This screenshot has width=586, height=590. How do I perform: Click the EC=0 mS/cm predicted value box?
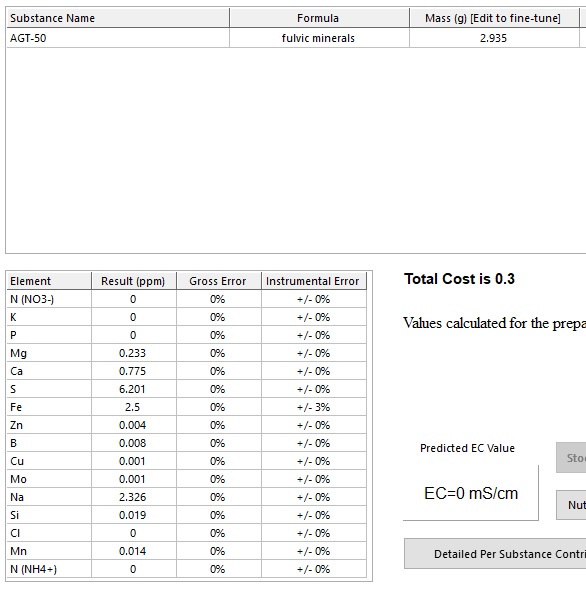[471, 493]
